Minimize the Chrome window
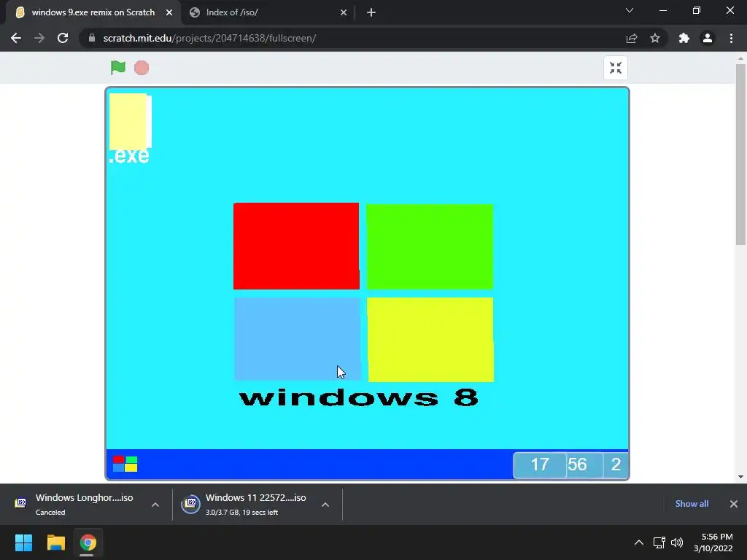 [x=662, y=10]
